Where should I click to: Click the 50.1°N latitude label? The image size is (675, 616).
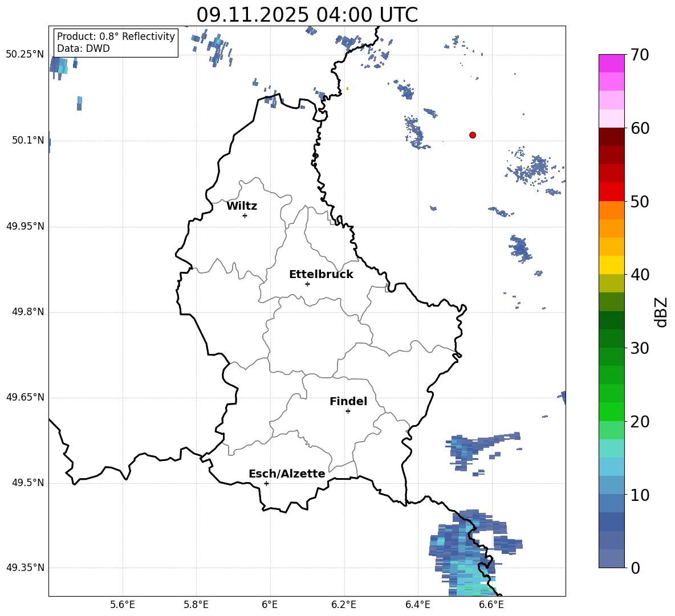pos(27,140)
